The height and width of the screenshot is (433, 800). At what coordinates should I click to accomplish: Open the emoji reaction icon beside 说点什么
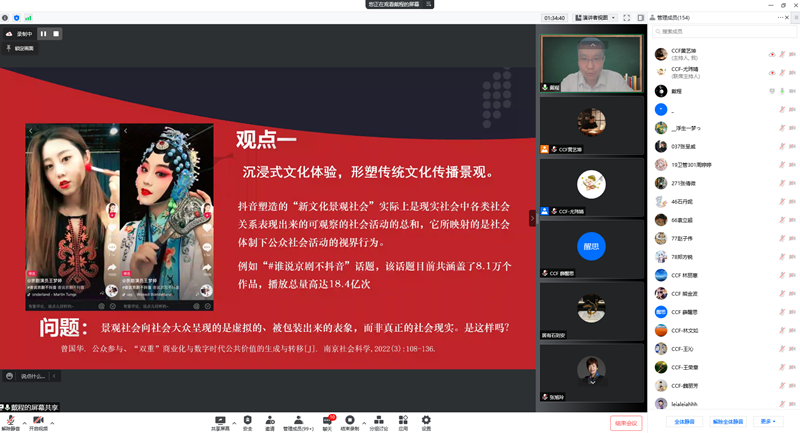tap(9, 376)
